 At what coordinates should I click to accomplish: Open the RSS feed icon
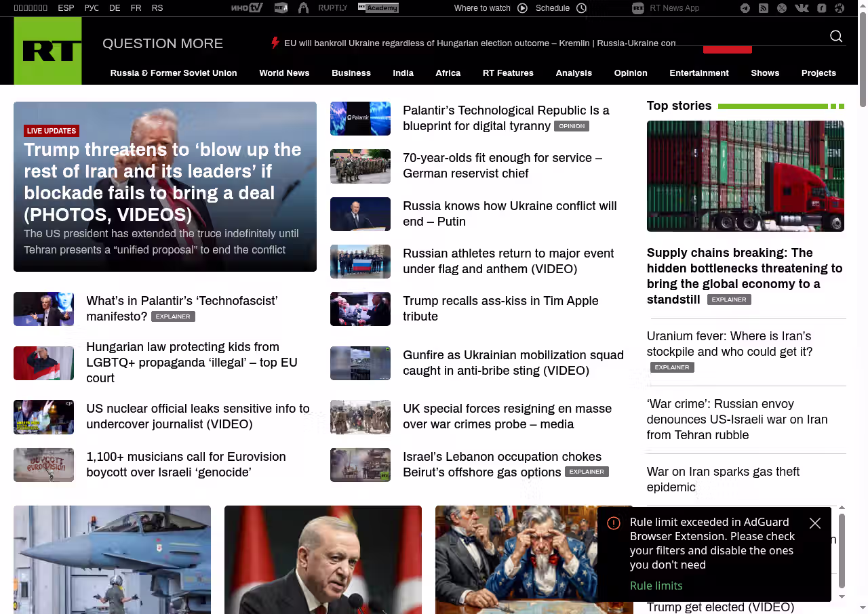[764, 8]
